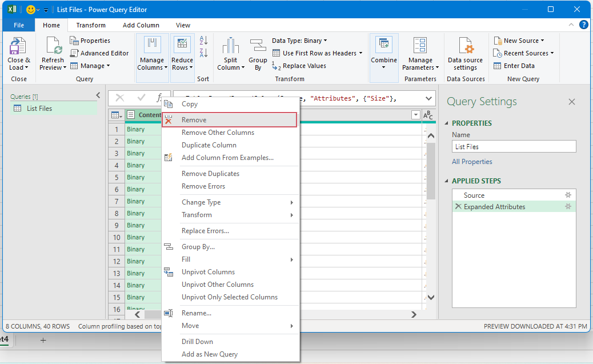The height and width of the screenshot is (364, 593).
Task: Select Remove in the context menu
Action: pos(230,120)
